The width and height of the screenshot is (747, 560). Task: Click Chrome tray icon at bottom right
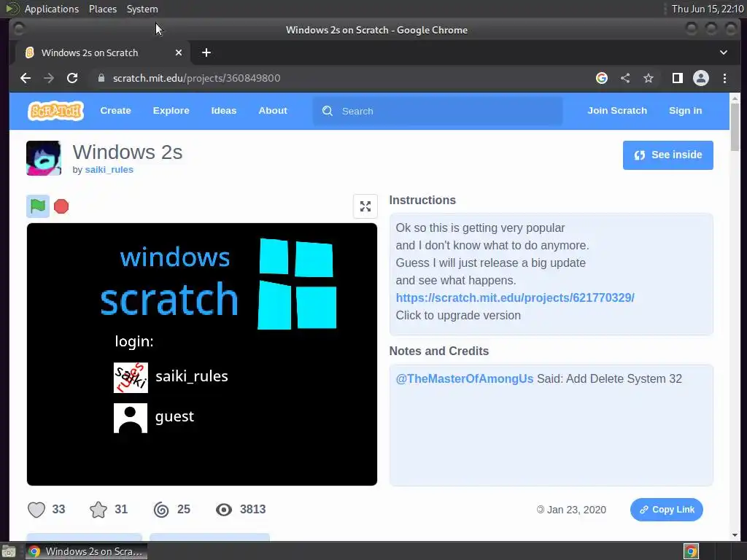click(x=691, y=551)
